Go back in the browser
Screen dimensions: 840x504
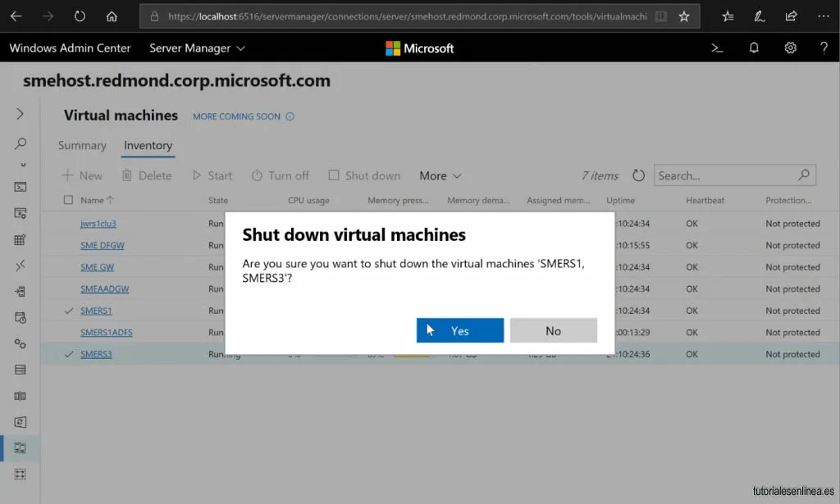click(x=16, y=16)
